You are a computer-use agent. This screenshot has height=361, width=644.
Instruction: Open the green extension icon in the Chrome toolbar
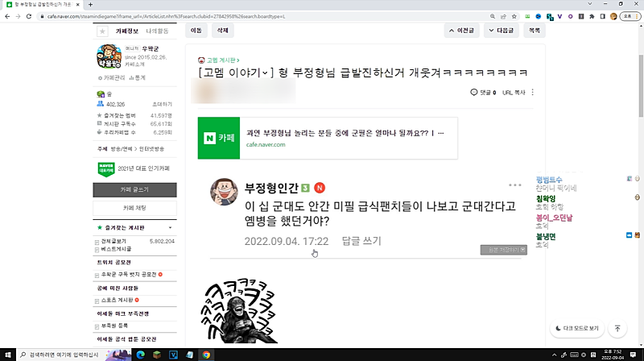528,16
